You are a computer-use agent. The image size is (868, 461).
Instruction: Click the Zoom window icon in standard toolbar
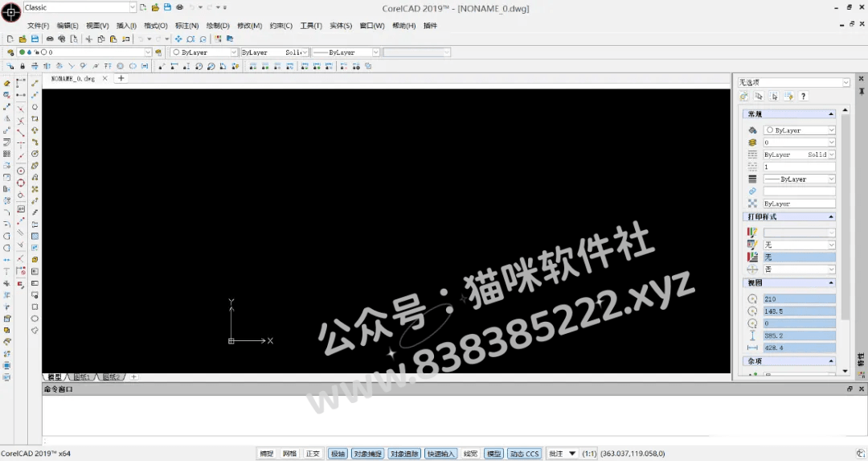(190, 39)
